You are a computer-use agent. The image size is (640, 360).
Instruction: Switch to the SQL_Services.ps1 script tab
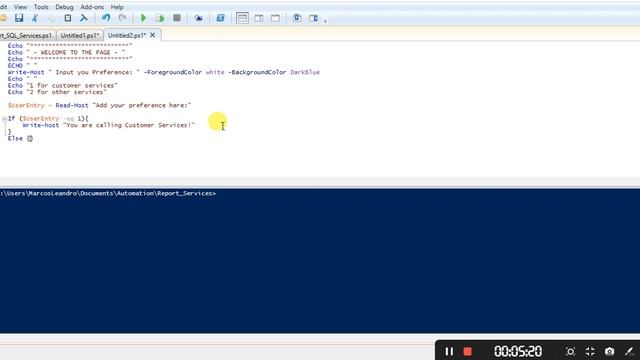tap(26, 36)
